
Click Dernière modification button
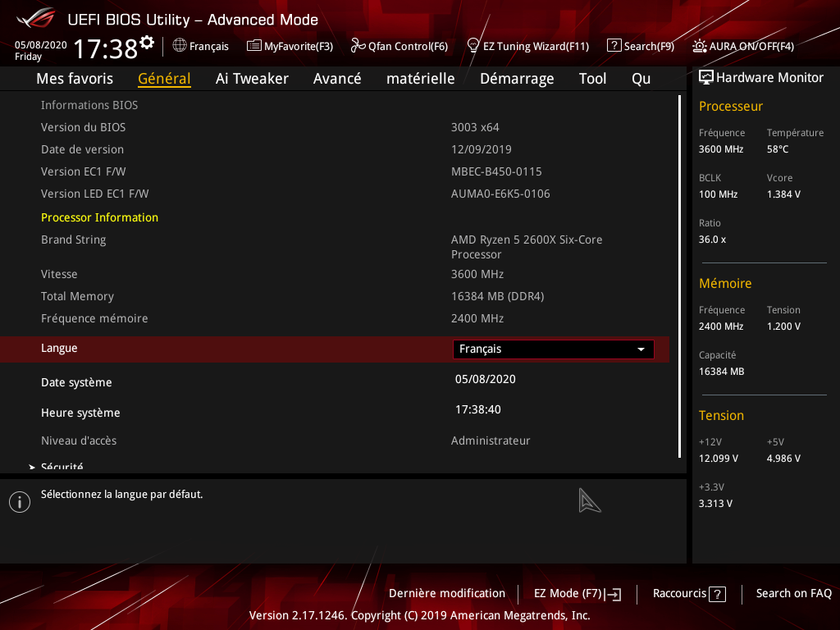pos(447,594)
